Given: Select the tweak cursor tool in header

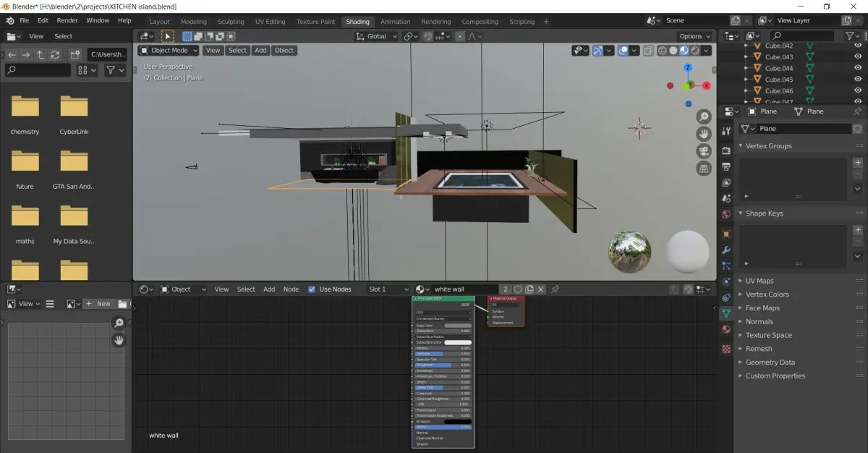Looking at the screenshot, I should [168, 36].
